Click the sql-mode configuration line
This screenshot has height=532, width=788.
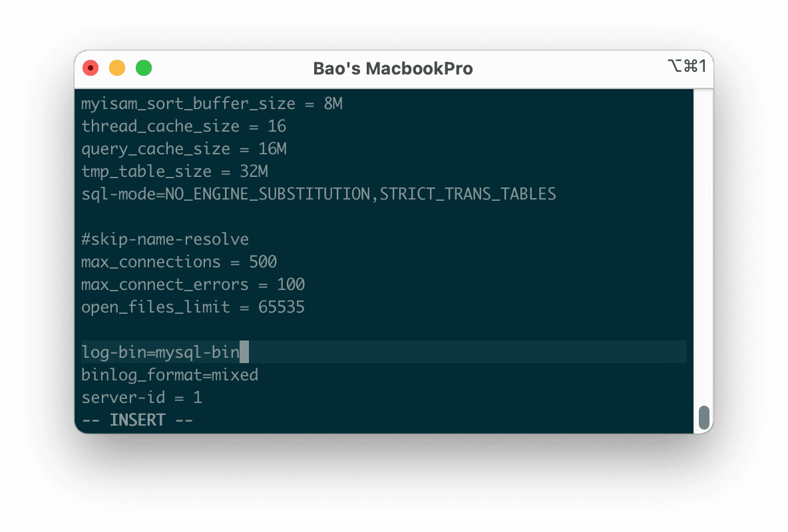(x=318, y=194)
